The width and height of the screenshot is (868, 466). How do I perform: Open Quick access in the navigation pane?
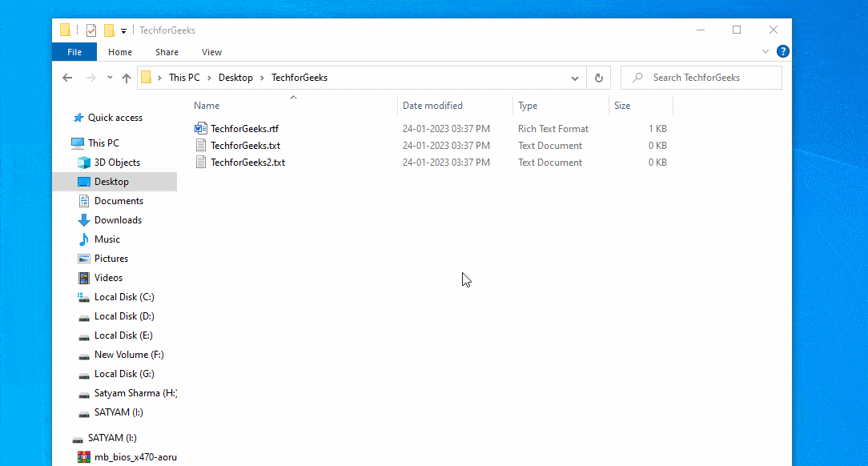115,118
